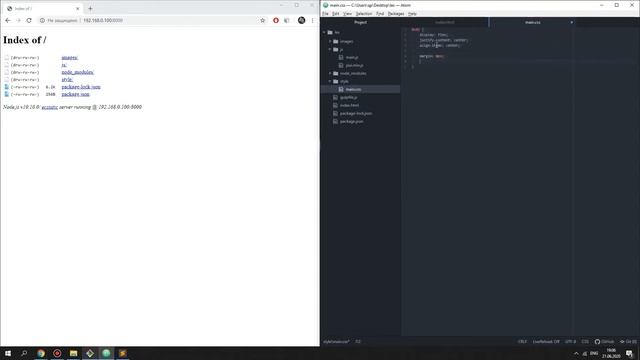Screen dimensions: 640x360
Task: Toggle the LiveReload Off status
Action: [546, 342]
